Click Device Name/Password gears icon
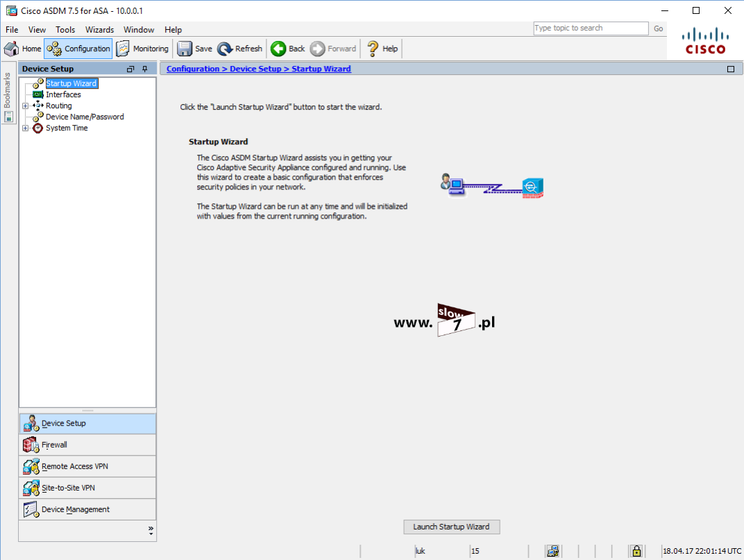The width and height of the screenshot is (744, 560). 38,117
